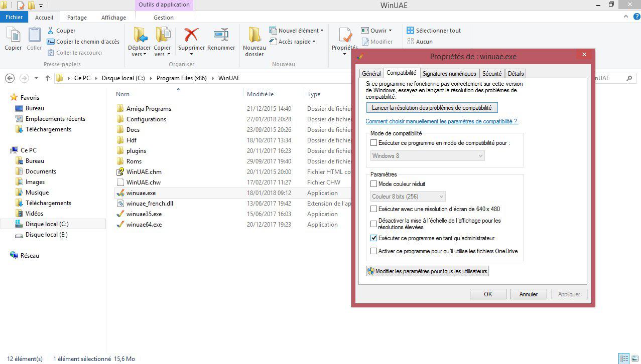Click the quick access Properties toolbar icon
Image resolution: width=641 pixels, height=364 pixels.
[x=21, y=5]
